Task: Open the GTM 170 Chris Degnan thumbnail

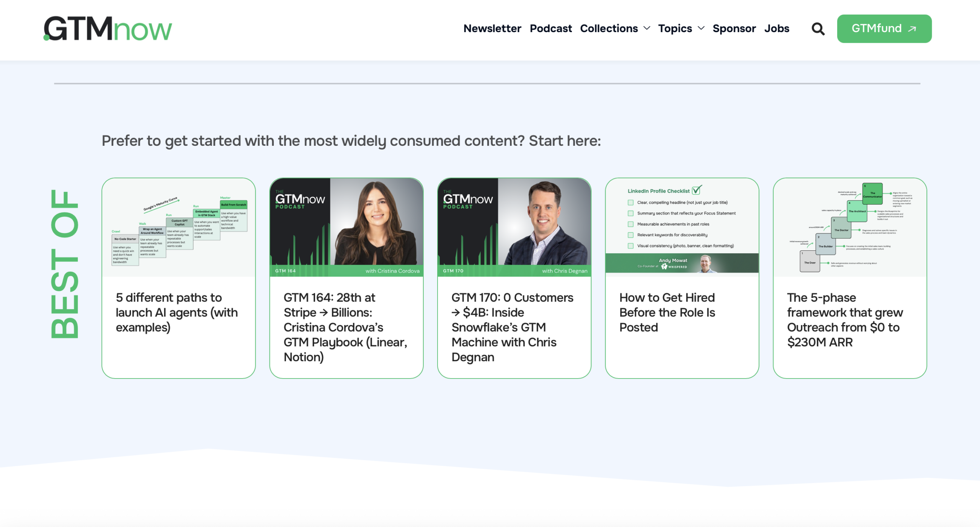Action: coord(514,227)
